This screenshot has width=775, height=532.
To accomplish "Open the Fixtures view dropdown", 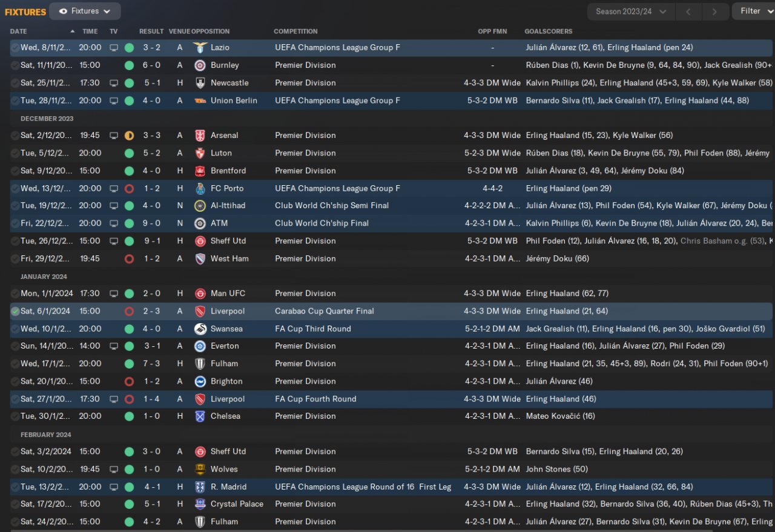I will (x=85, y=11).
